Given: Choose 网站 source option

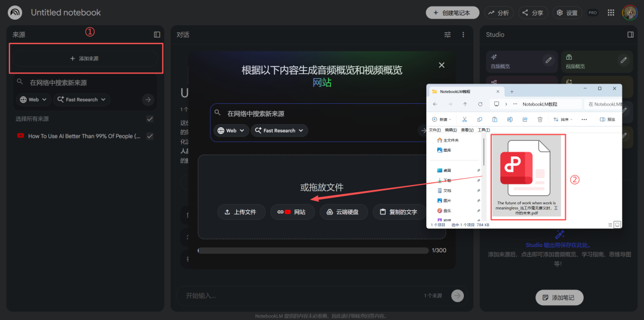Looking at the screenshot, I should 292,212.
